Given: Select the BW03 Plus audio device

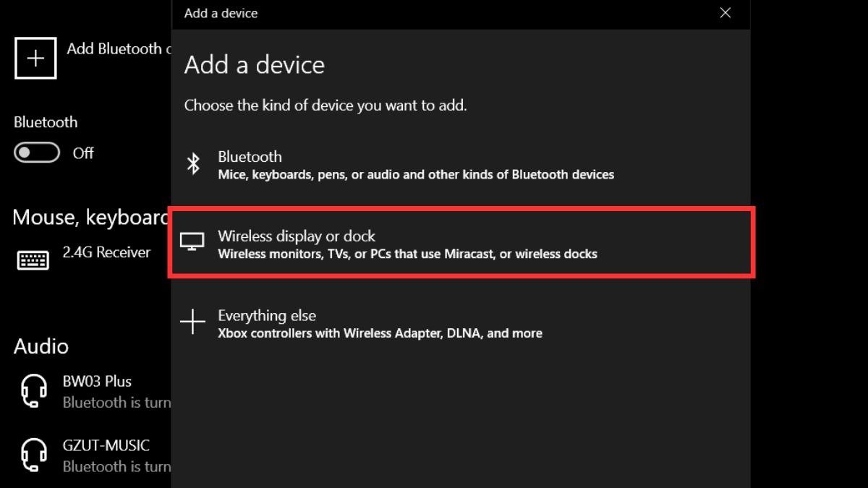Looking at the screenshot, I should tap(93, 391).
